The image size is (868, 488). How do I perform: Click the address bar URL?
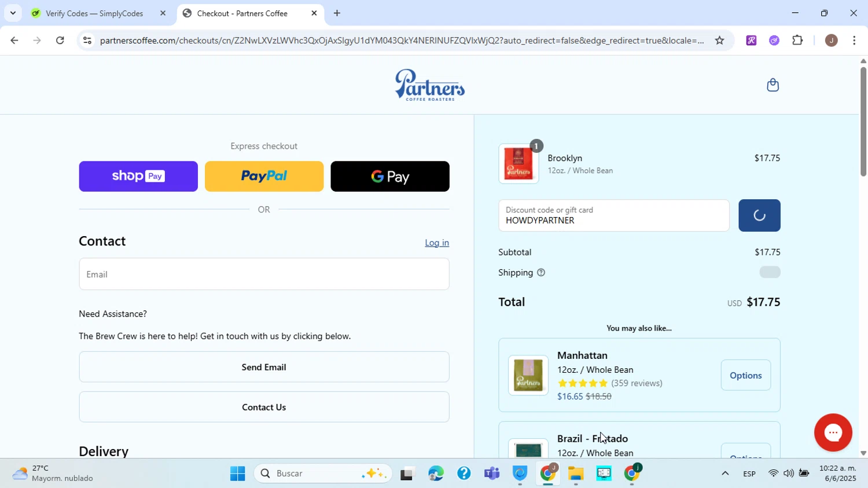click(x=401, y=41)
